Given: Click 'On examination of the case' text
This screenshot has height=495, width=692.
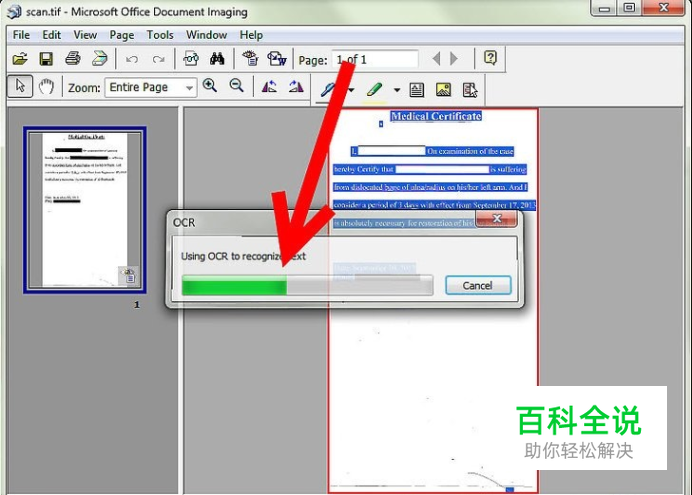Looking at the screenshot, I should tap(470, 151).
